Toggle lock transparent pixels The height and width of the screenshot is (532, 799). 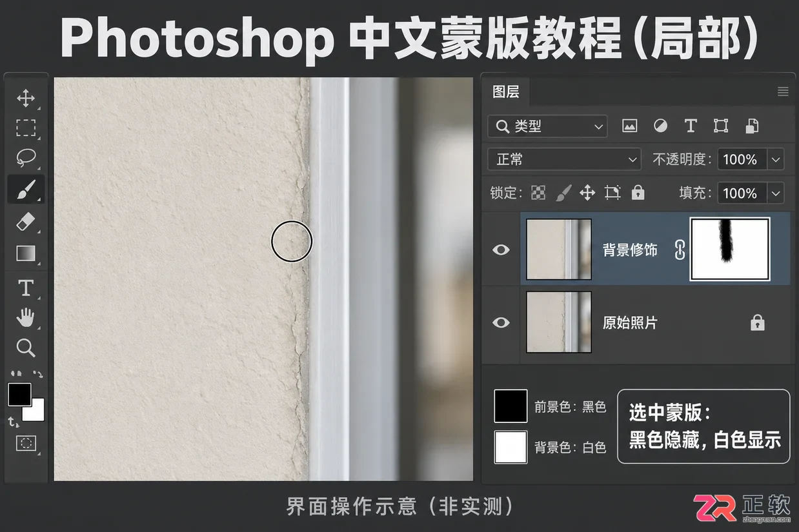coord(538,192)
